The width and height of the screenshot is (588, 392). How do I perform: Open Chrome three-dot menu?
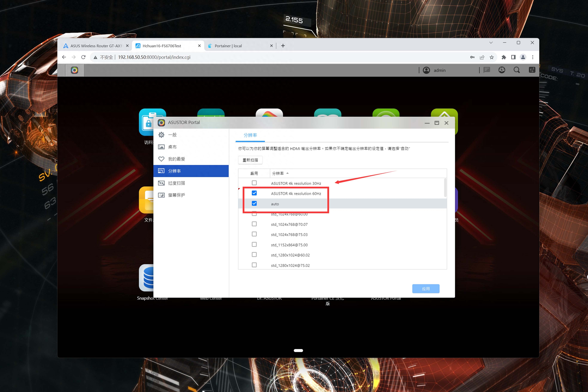[533, 57]
